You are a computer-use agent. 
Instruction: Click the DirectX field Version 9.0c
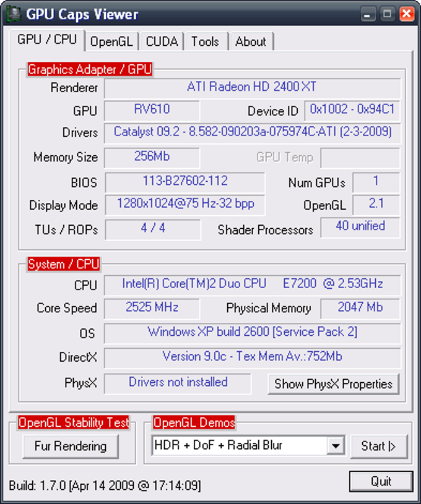point(253,357)
